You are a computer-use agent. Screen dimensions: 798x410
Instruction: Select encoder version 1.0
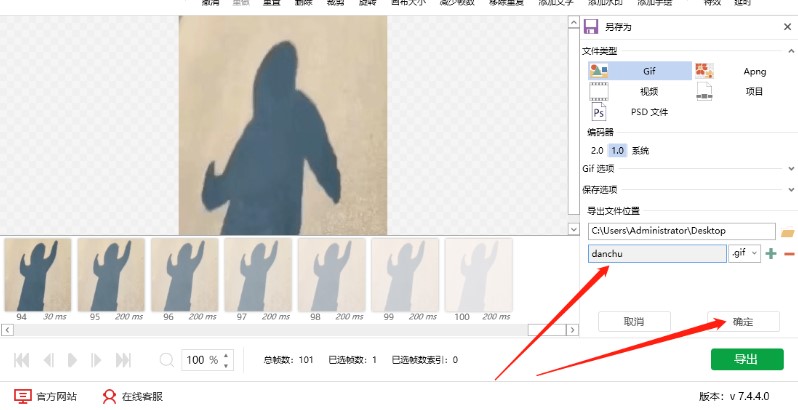point(617,150)
